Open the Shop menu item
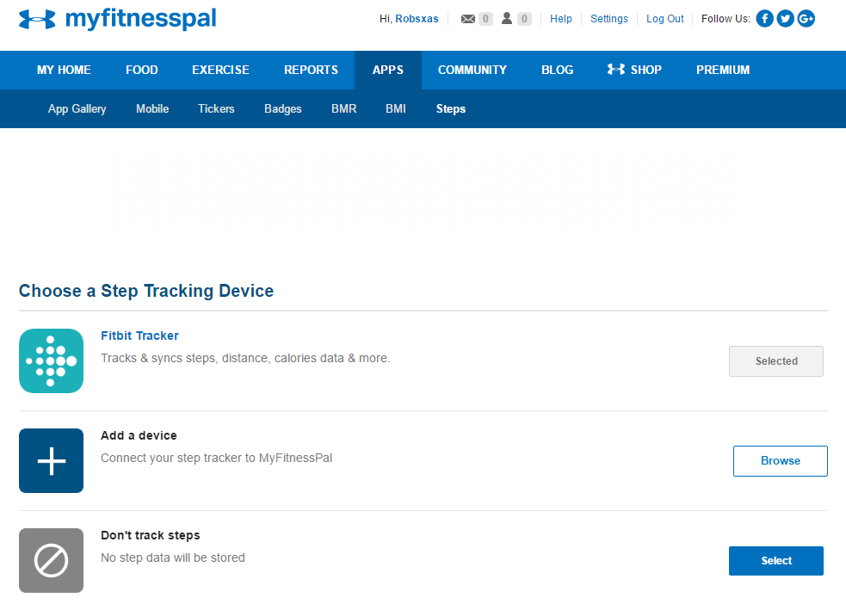Viewport: 846px width, 616px height. (x=634, y=70)
